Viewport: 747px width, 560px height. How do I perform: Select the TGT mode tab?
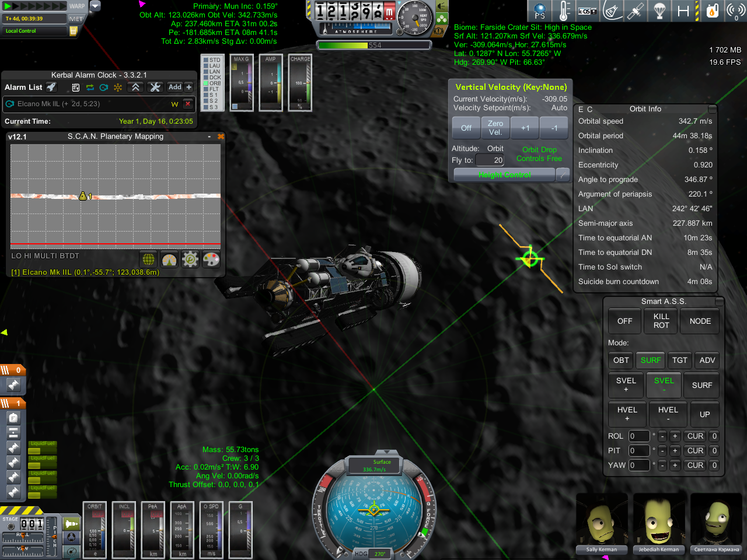click(x=679, y=360)
